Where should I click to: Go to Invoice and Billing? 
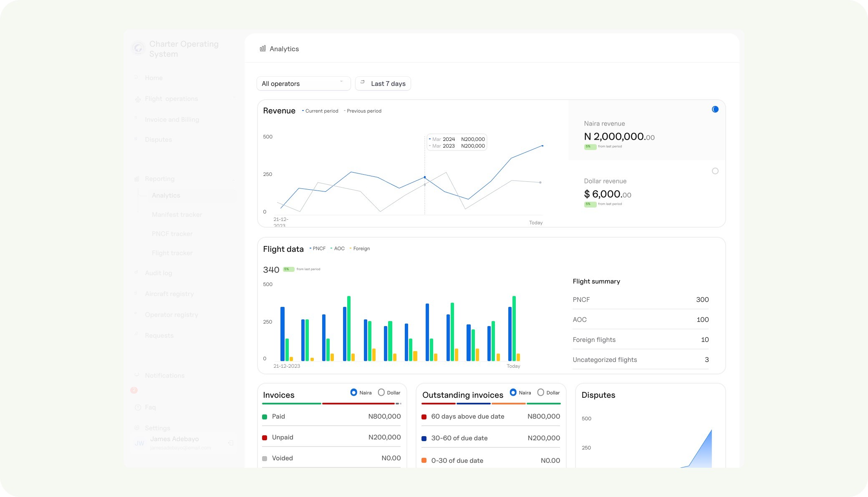[172, 120]
